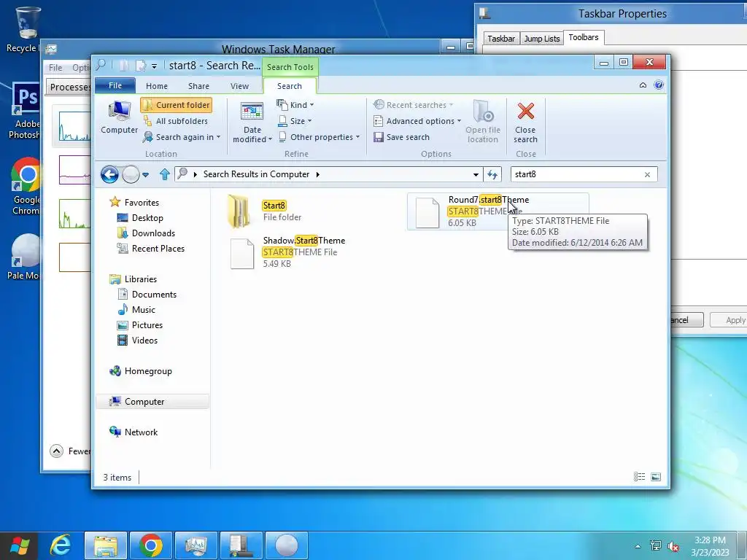Click the refresh address bar button
The image size is (747, 560).
click(x=492, y=175)
